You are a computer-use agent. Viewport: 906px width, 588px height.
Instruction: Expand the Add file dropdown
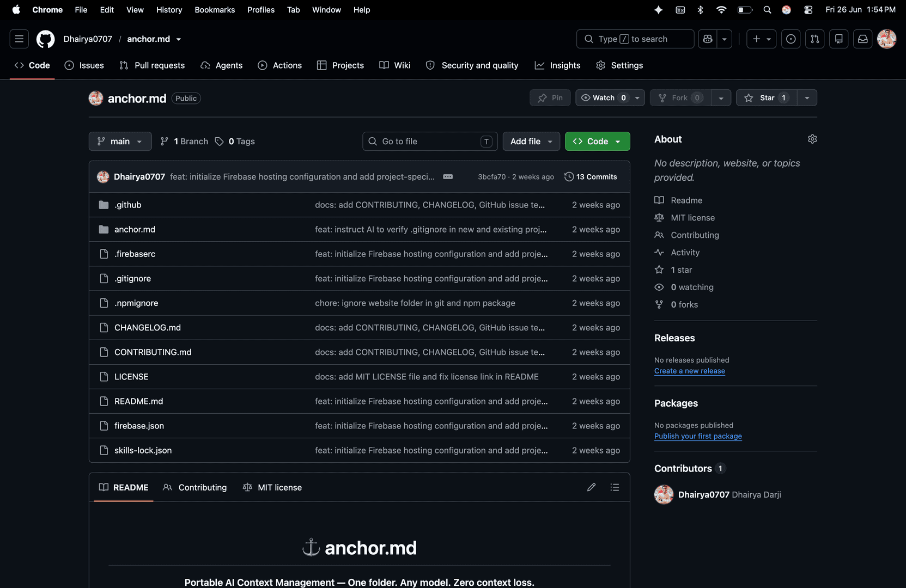(x=531, y=142)
